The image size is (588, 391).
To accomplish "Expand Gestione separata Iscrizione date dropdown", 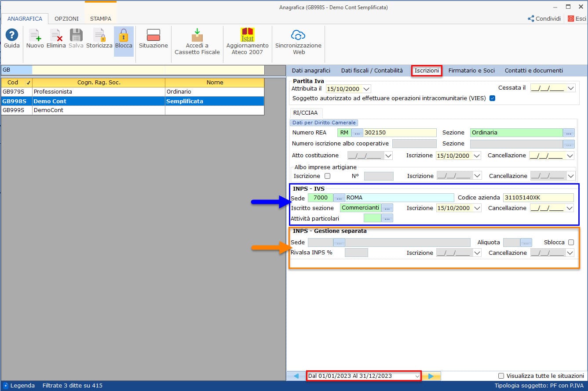I will click(x=477, y=253).
